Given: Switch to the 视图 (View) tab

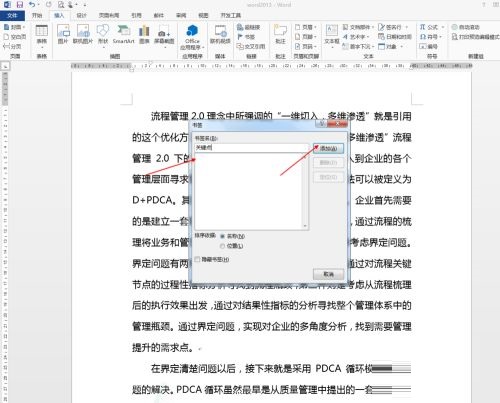Looking at the screenshot, I should click(203, 15).
